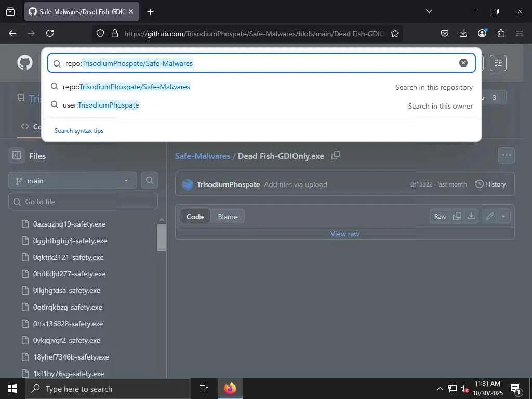This screenshot has width=532, height=399.
Task: Close the Safe-Malwares tab
Action: pyautogui.click(x=131, y=11)
